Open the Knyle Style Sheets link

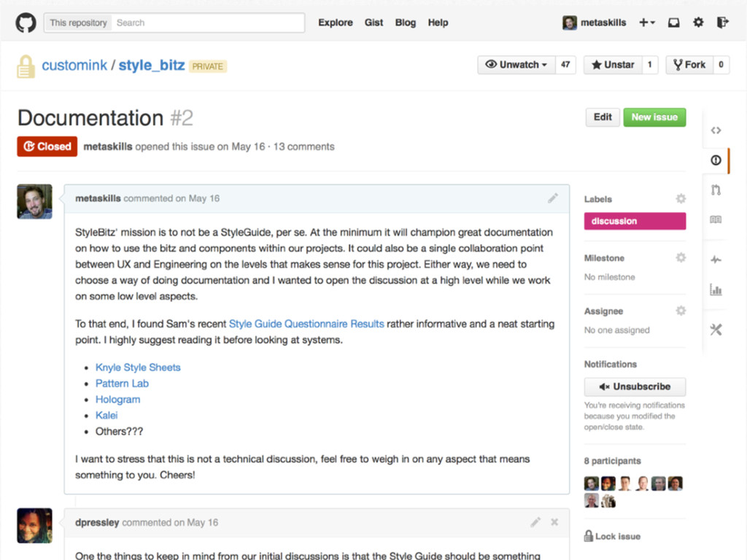pyautogui.click(x=138, y=367)
